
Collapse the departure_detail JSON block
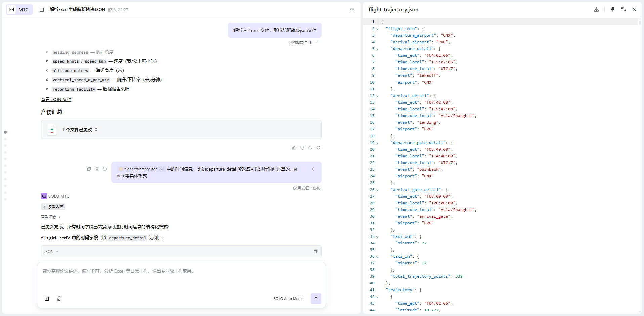pyautogui.click(x=377, y=49)
